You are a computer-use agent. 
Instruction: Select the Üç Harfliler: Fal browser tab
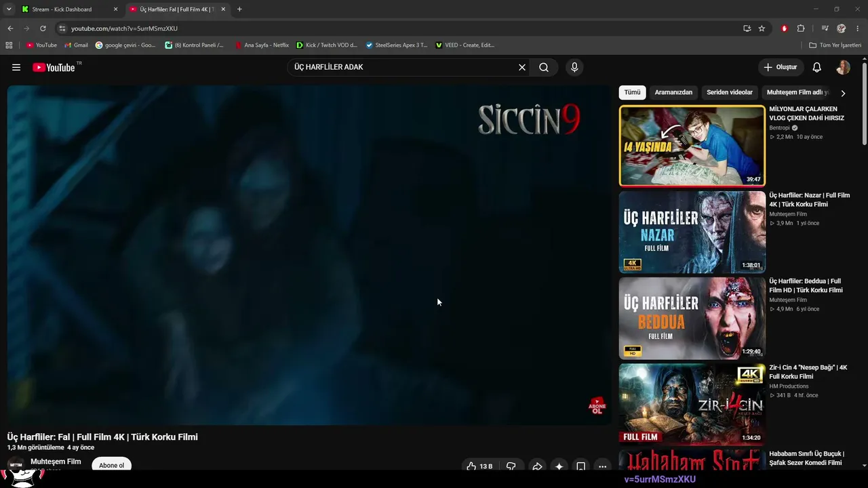tap(177, 9)
